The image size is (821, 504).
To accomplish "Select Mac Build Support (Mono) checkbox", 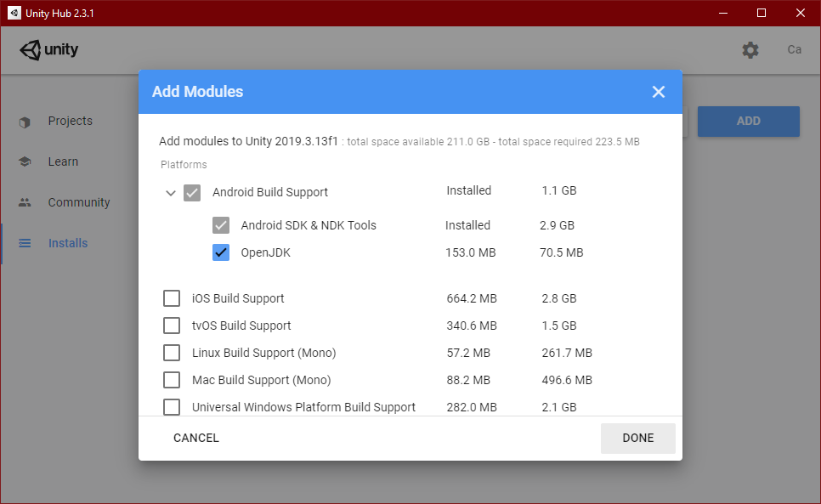I will 172,380.
